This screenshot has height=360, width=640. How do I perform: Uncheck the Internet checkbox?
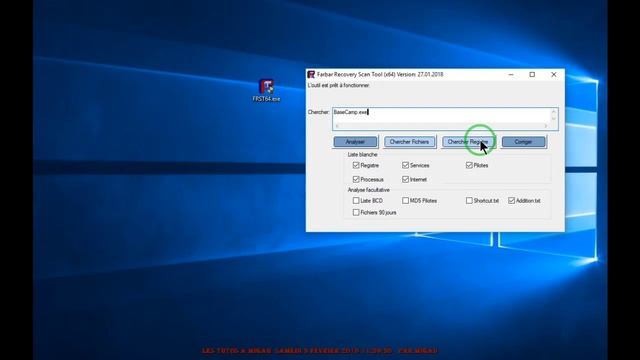[x=405, y=179]
